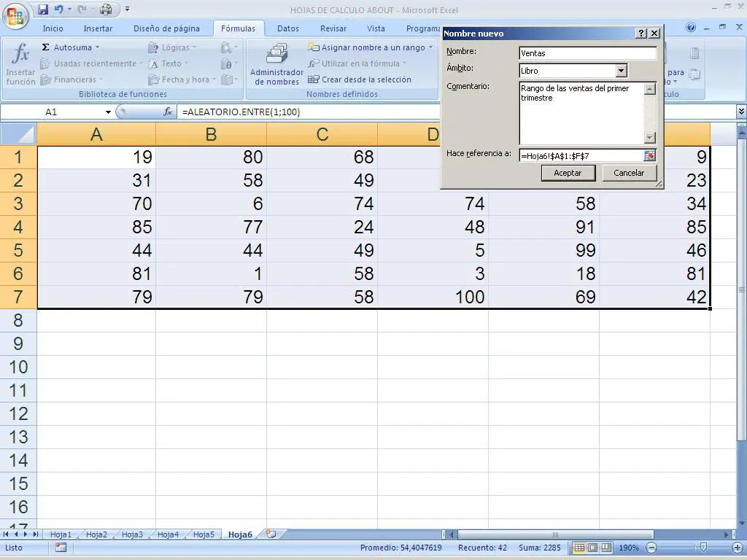This screenshot has width=747, height=560.
Task: Click Aceptar in Nombre nuevo dialog
Action: coord(568,173)
